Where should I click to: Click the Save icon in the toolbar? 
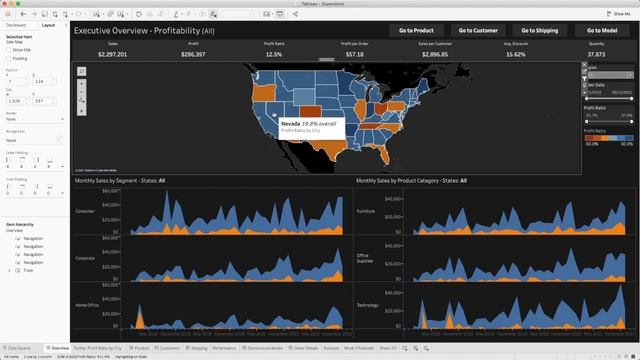pyautogui.click(x=44, y=14)
